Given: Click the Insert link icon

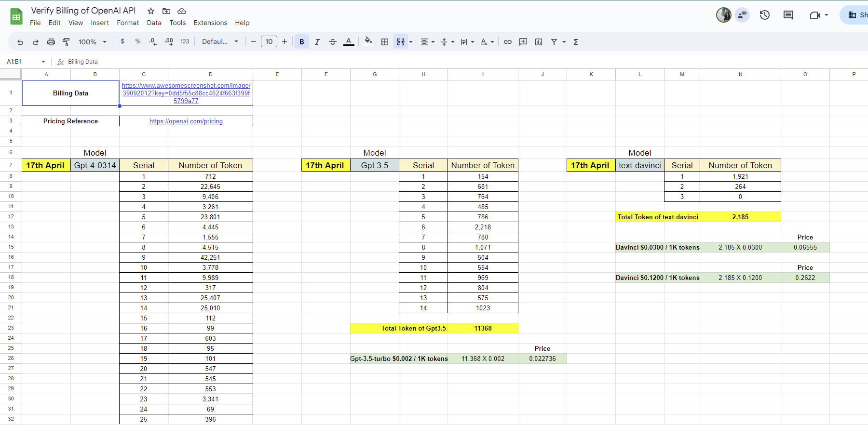Looking at the screenshot, I should pyautogui.click(x=508, y=42).
